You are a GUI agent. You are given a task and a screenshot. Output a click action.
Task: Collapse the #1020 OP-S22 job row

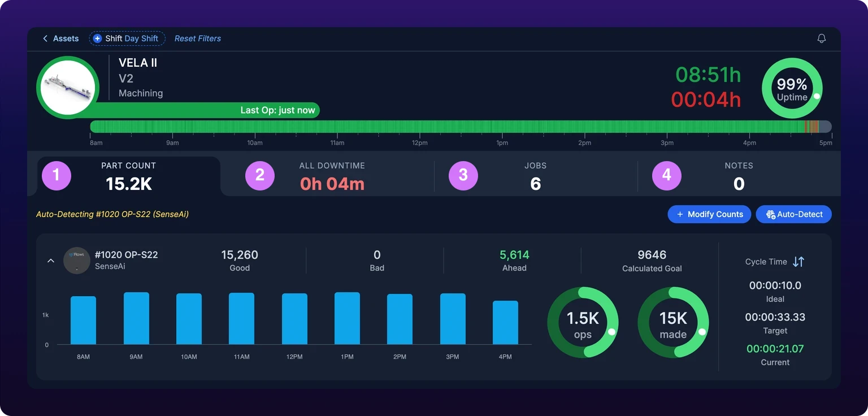(x=51, y=261)
